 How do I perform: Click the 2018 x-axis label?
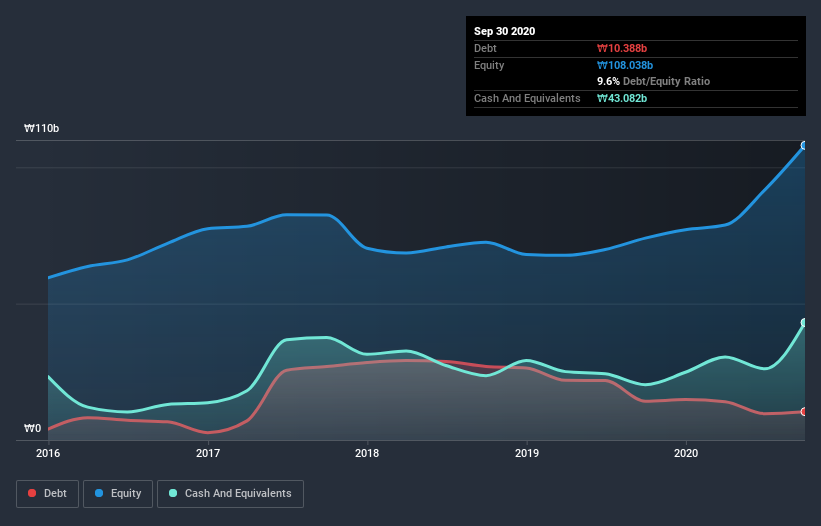(x=367, y=453)
